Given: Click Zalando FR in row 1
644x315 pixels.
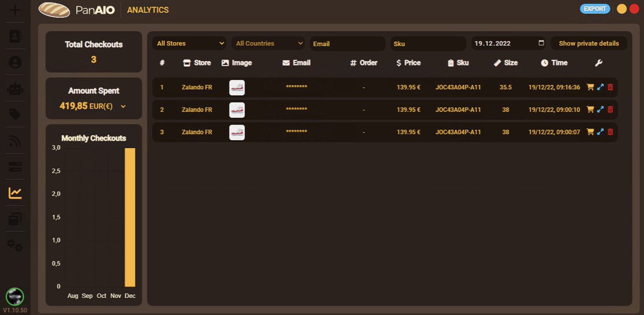Looking at the screenshot, I should (x=197, y=87).
